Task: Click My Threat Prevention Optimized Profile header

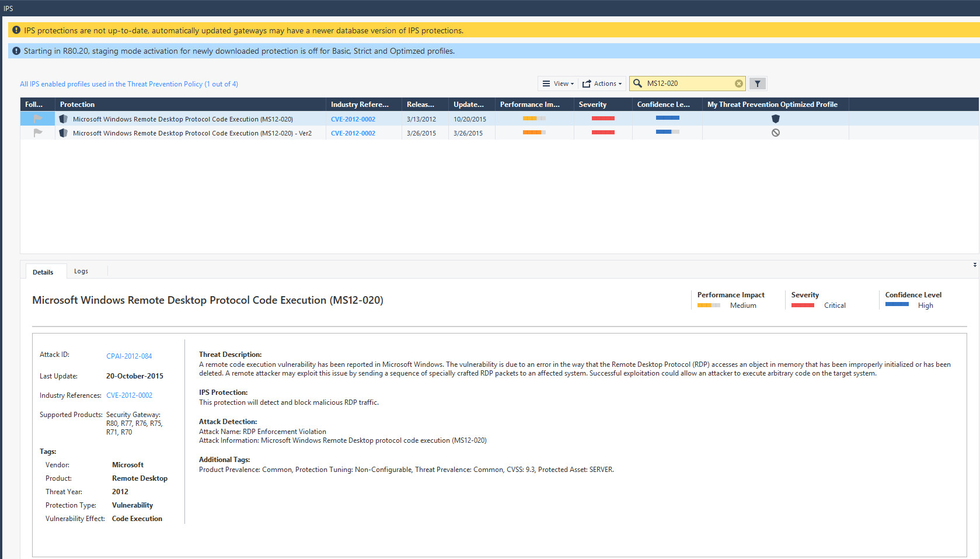Action: [776, 105]
